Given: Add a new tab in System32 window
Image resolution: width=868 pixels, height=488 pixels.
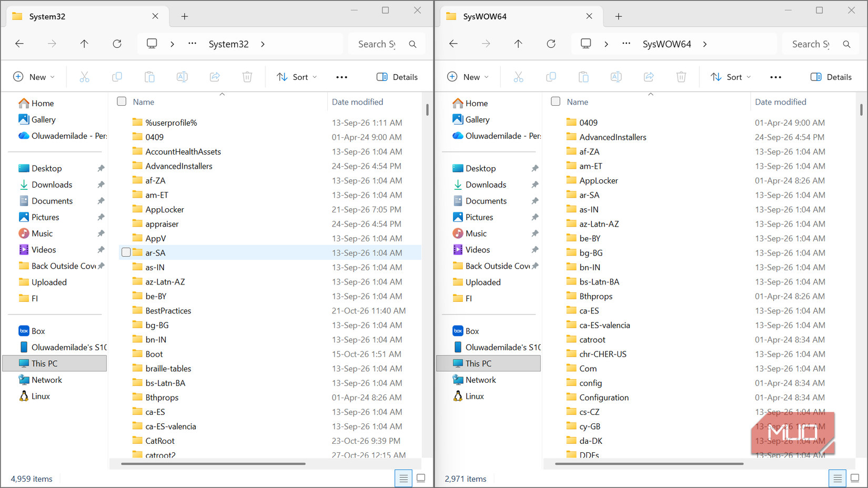Looking at the screenshot, I should tap(185, 16).
